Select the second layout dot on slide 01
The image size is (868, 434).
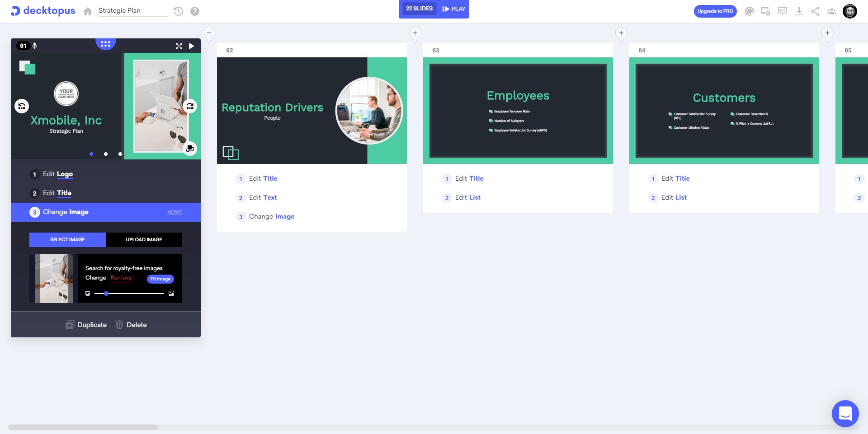click(106, 154)
